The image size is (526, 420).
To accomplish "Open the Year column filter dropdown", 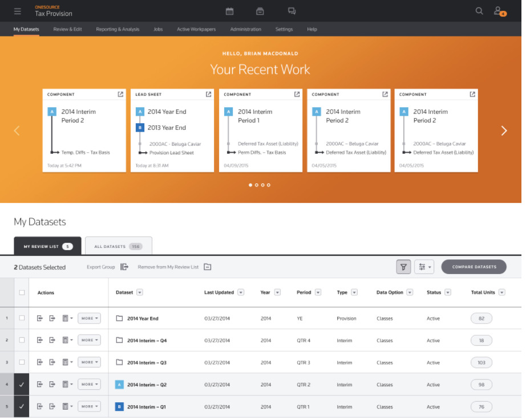I will point(278,292).
